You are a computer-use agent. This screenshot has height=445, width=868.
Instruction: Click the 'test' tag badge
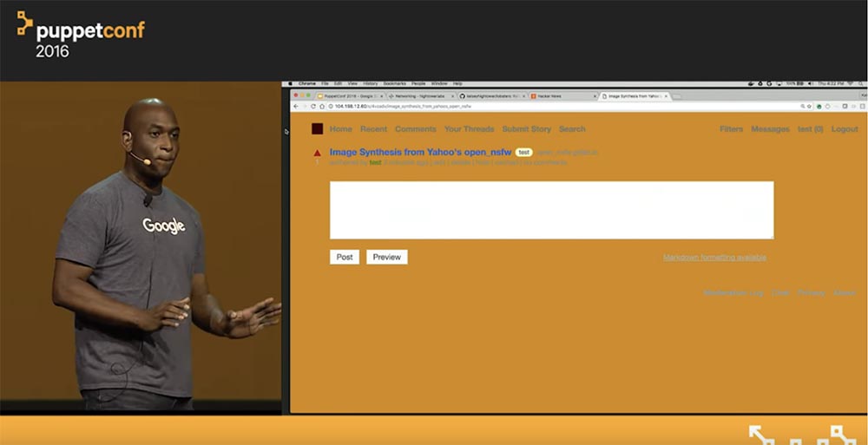point(524,152)
